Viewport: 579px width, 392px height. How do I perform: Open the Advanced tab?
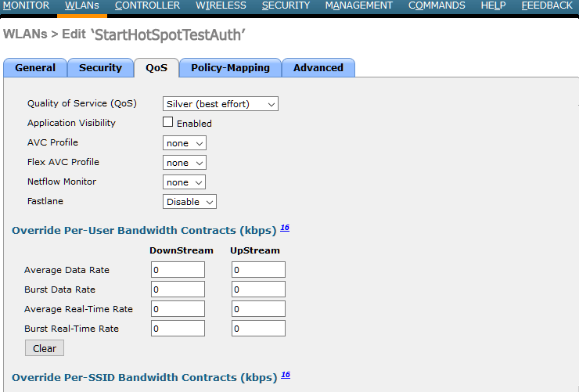click(x=318, y=68)
